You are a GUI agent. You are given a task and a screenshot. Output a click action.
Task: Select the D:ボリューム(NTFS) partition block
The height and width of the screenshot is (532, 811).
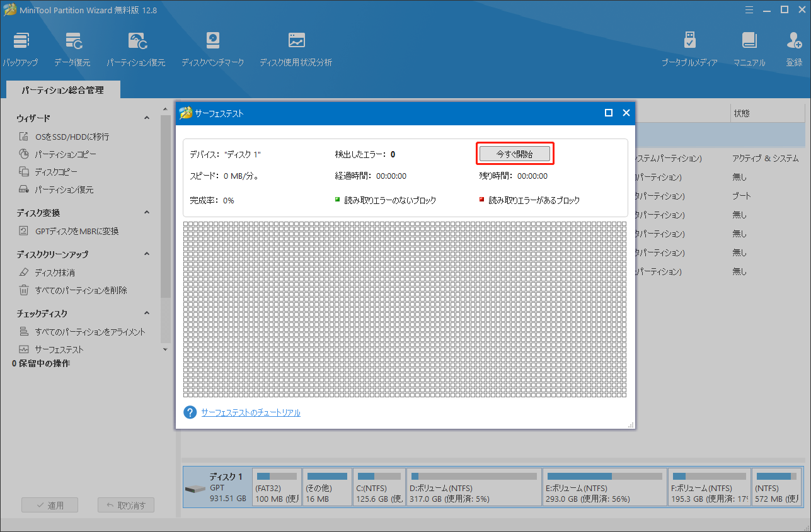[x=473, y=487]
